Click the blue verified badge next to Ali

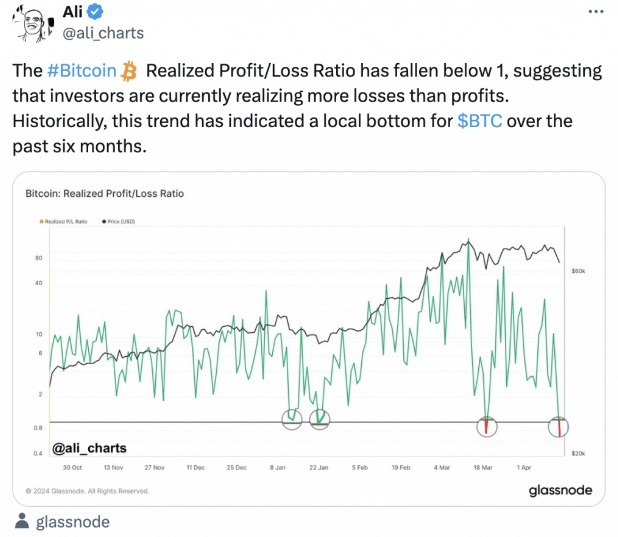115,12
